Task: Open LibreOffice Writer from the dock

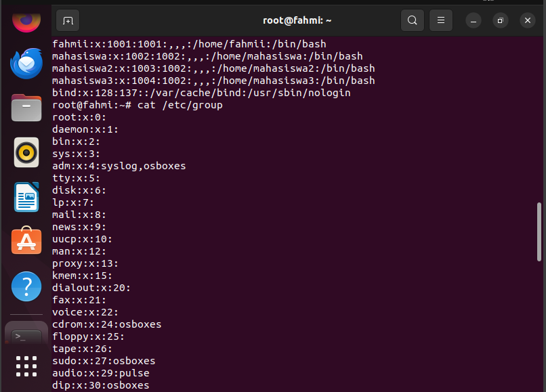Action: pyautogui.click(x=26, y=197)
